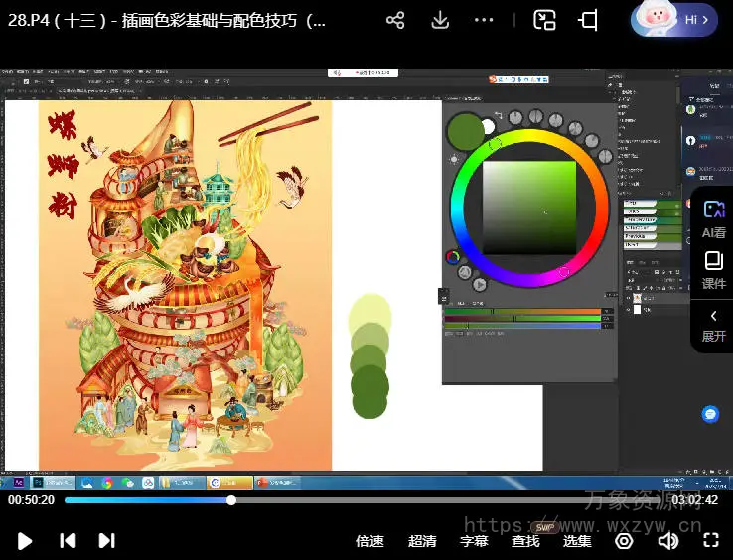Viewport: 733px width, 560px height.
Task: Skip to the previous video
Action: pyautogui.click(x=68, y=541)
